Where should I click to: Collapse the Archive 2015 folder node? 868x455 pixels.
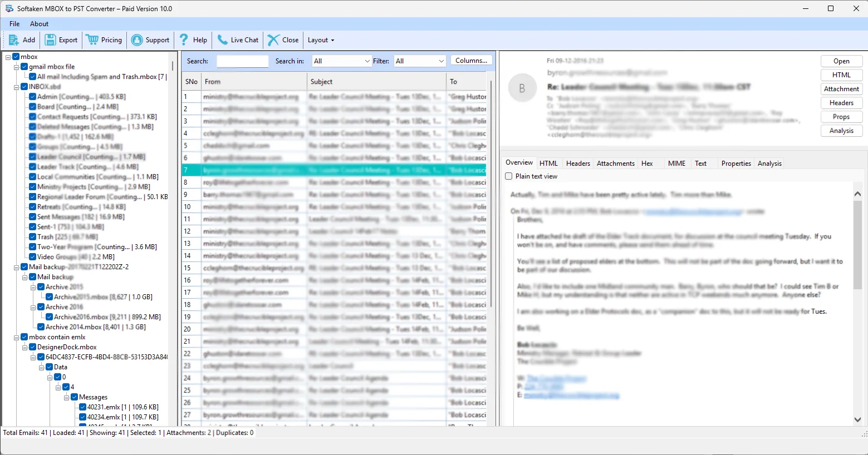(33, 287)
